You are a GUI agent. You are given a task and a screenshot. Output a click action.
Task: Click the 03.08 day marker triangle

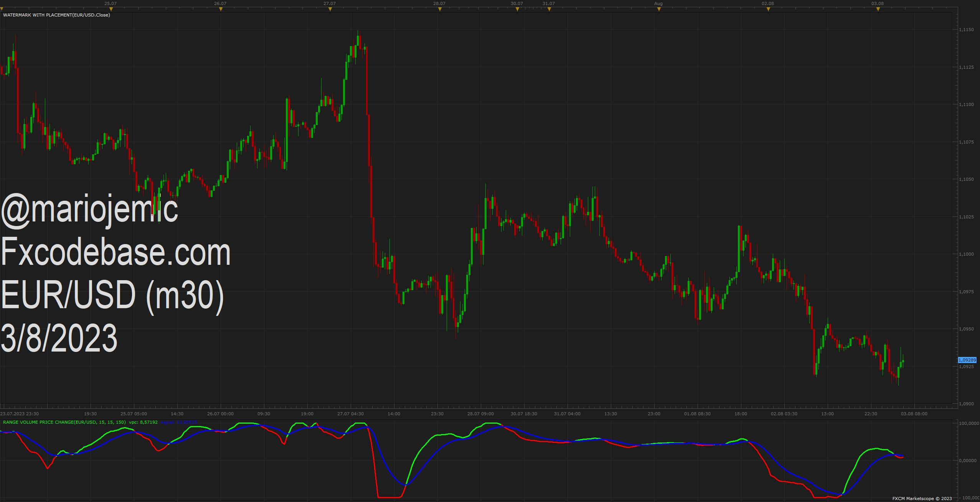click(x=878, y=9)
